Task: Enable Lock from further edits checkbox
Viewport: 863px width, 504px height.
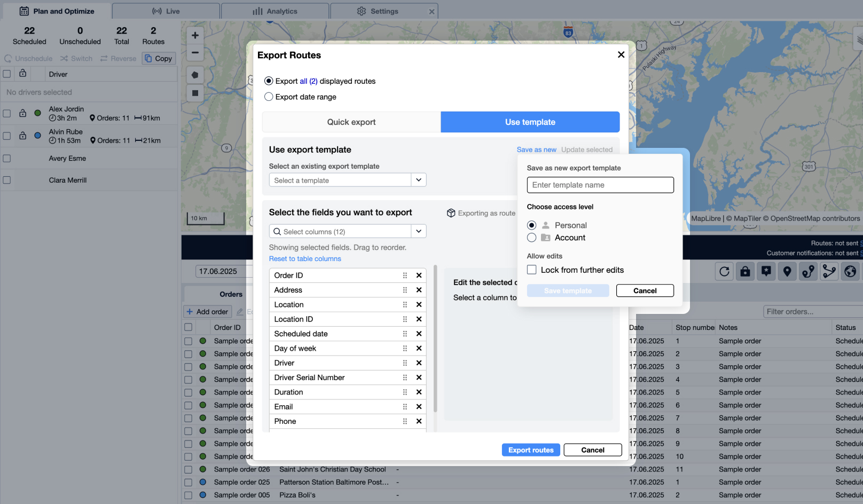Action: [x=532, y=270]
